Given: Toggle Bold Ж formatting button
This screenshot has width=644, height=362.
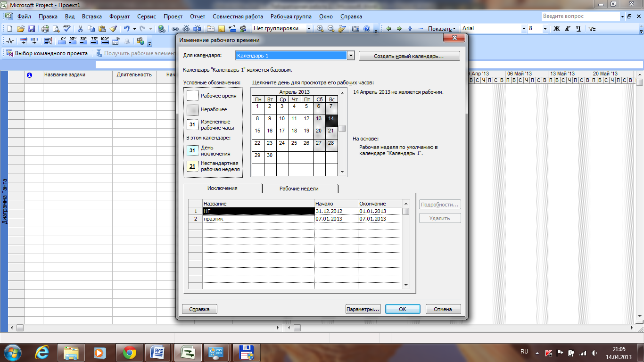Looking at the screenshot, I should [556, 29].
